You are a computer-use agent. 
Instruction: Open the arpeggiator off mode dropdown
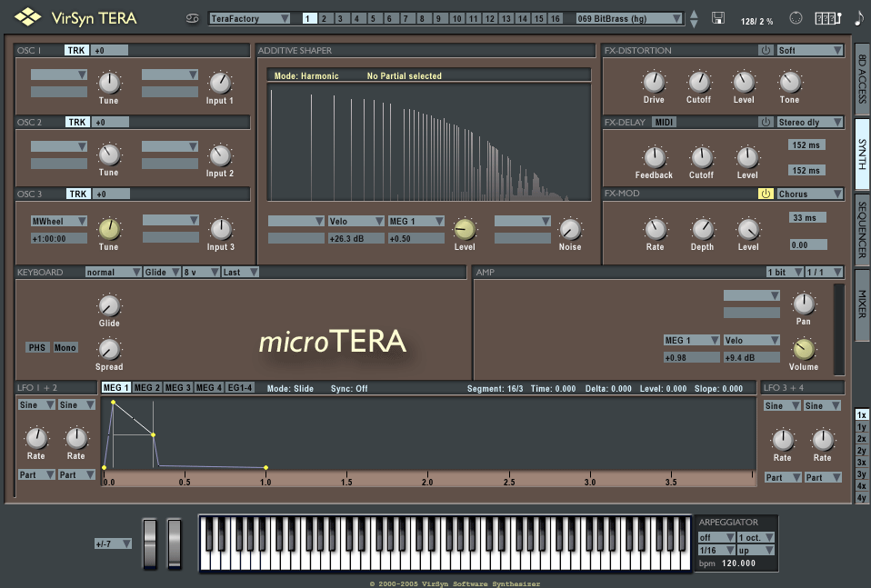coord(716,537)
